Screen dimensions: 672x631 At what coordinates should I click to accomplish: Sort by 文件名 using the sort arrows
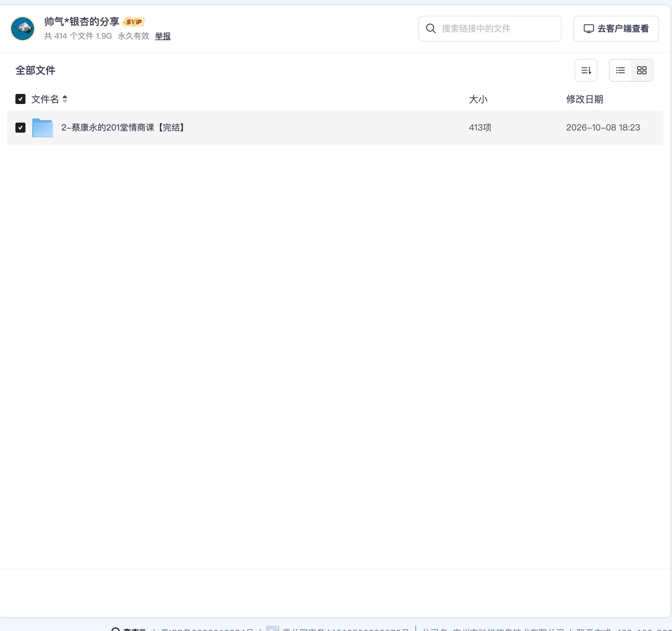click(65, 99)
